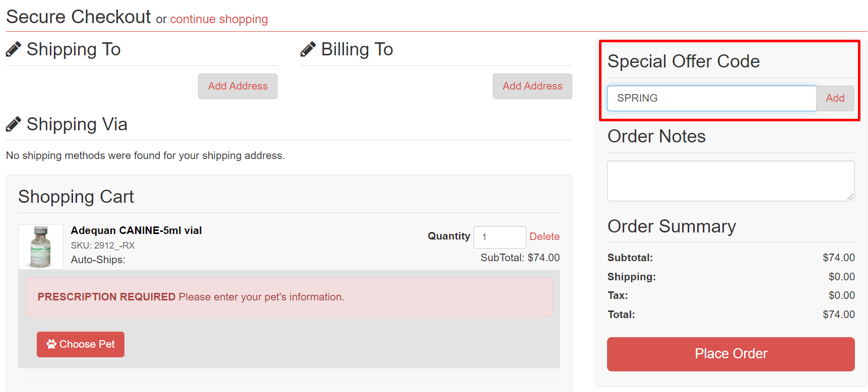The height and width of the screenshot is (392, 868).
Task: Click the Order Summary Subtotal label
Action: 630,258
